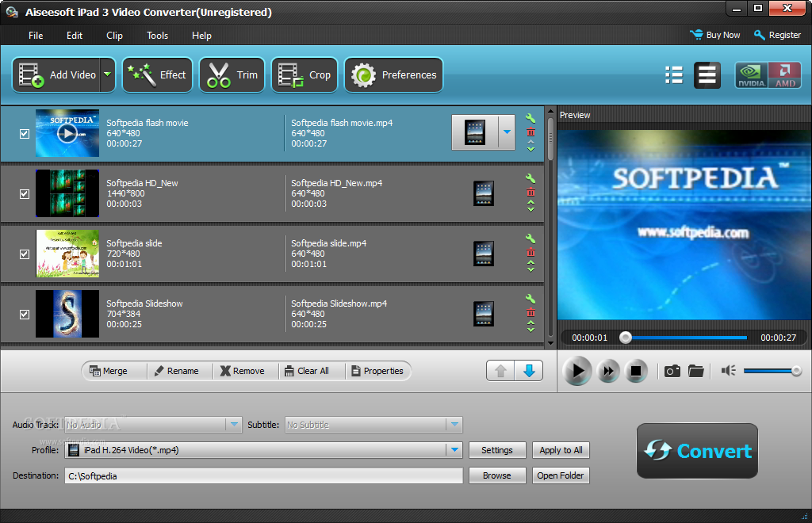Click Buy Now cart link
Image resolution: width=812 pixels, height=523 pixels.
coord(715,35)
